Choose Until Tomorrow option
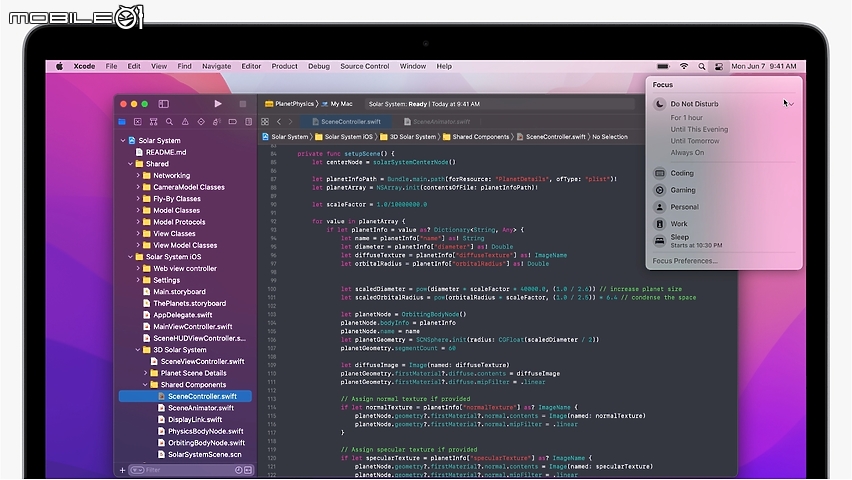Screen dimensions: 852x480 point(694,141)
